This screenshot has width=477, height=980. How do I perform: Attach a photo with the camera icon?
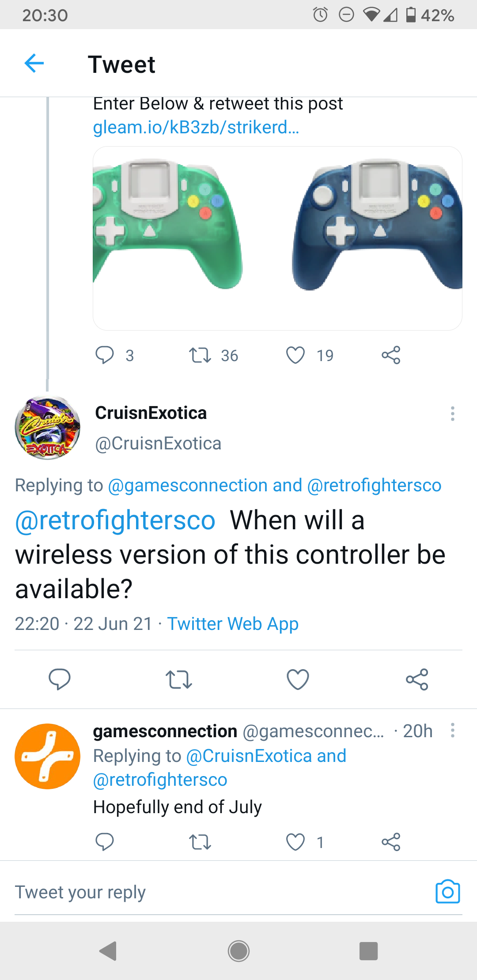click(448, 892)
